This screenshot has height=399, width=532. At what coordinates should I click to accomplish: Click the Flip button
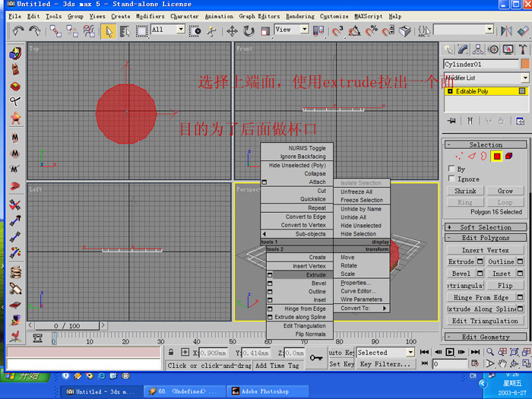point(505,286)
